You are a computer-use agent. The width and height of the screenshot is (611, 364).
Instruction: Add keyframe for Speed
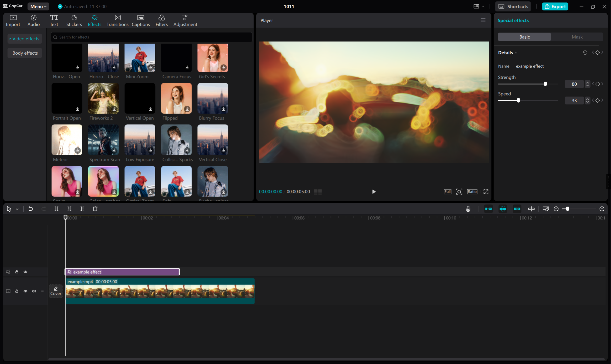coord(597,100)
